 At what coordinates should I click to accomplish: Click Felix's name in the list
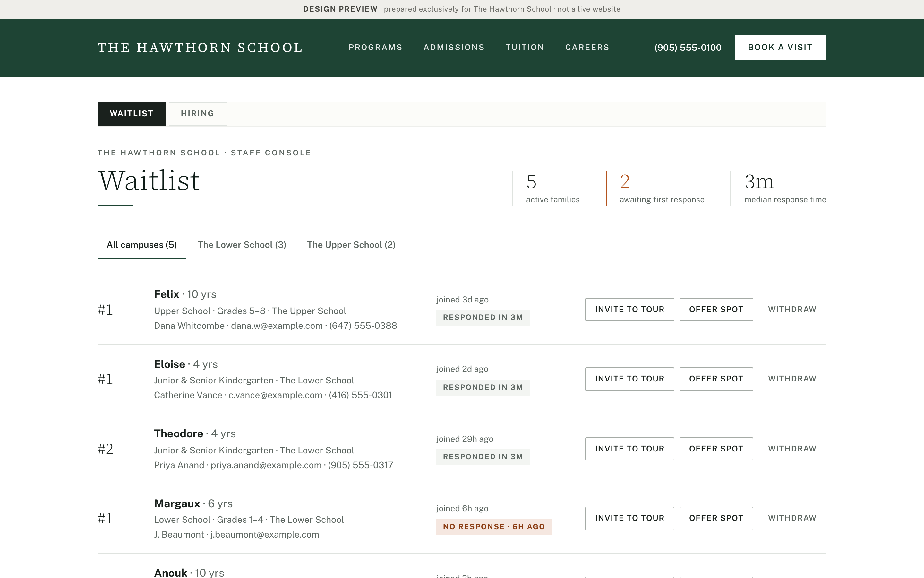coord(167,294)
